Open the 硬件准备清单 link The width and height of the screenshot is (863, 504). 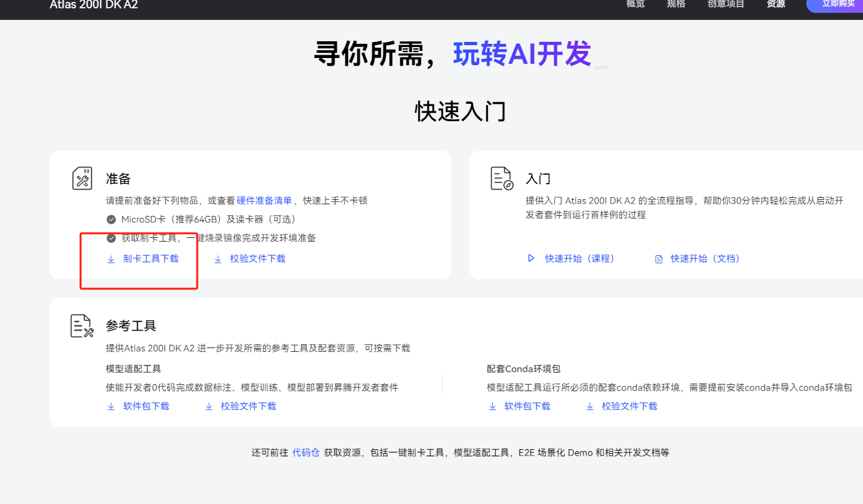pyautogui.click(x=264, y=200)
